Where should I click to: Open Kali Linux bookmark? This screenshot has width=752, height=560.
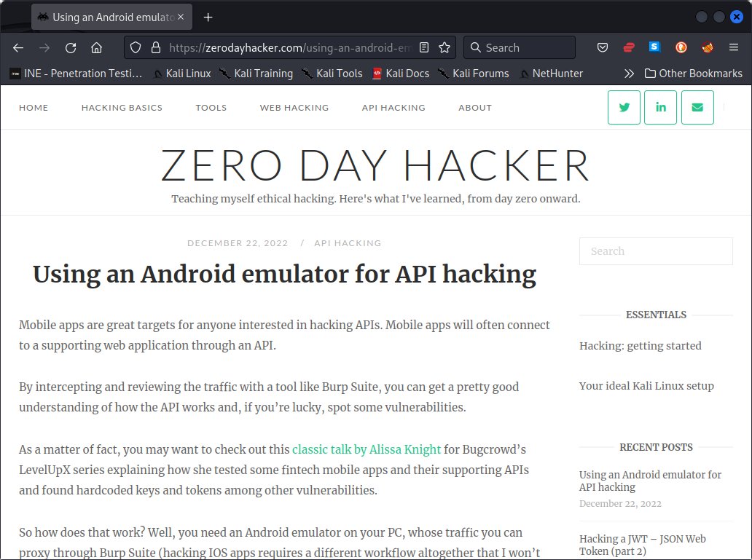click(182, 74)
